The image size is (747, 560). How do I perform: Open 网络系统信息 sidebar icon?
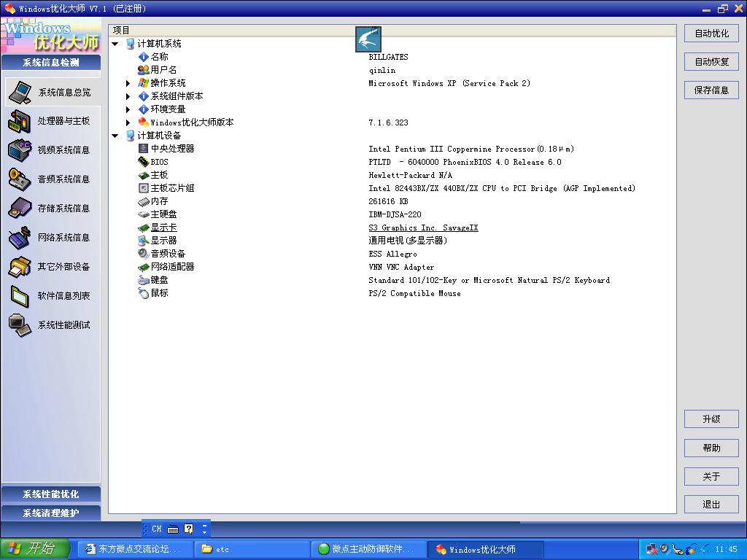click(20, 238)
